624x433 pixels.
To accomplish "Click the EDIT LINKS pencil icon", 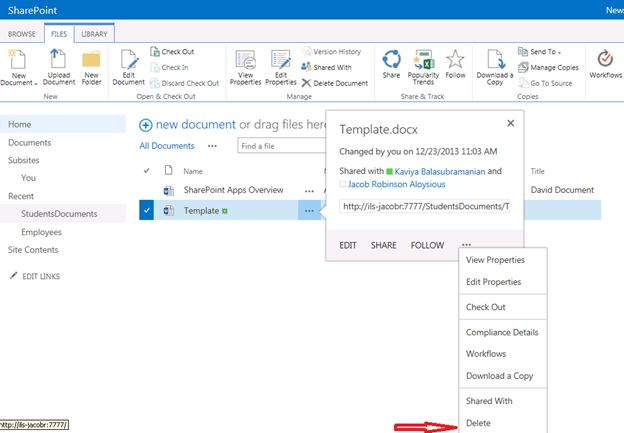I will coord(14,275).
